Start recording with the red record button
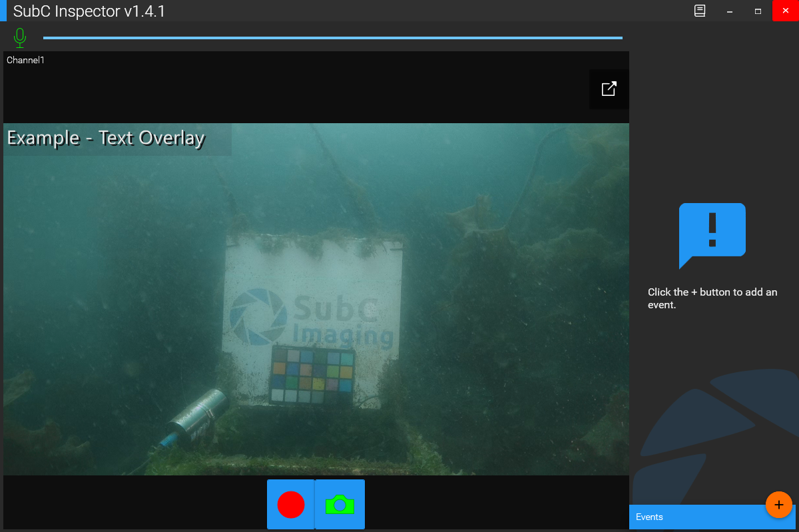 click(x=291, y=505)
